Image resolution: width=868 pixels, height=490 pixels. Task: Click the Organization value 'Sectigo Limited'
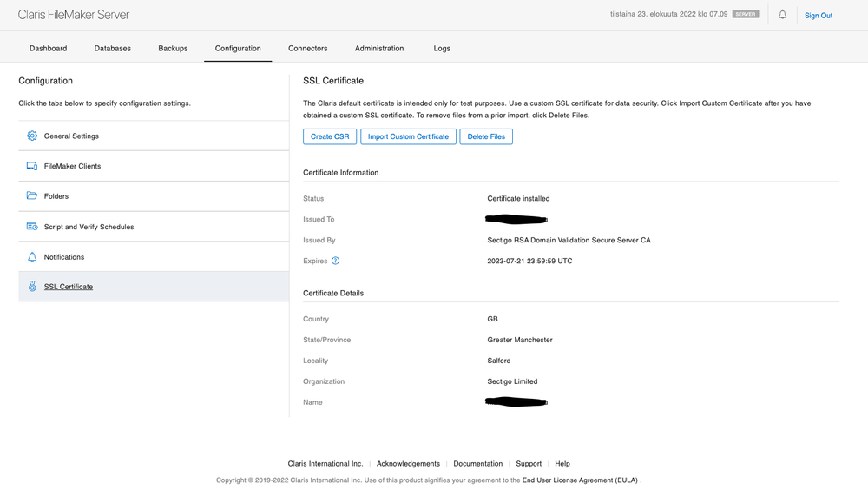[512, 381]
